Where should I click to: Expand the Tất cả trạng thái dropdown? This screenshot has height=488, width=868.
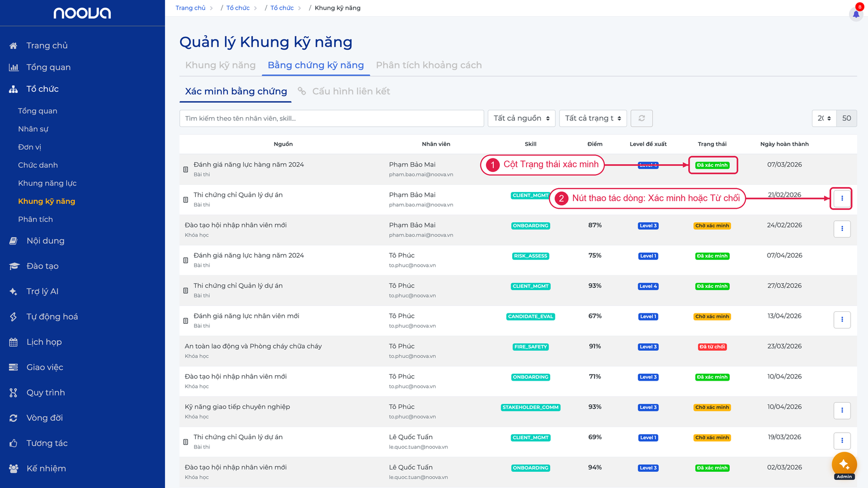click(x=593, y=118)
